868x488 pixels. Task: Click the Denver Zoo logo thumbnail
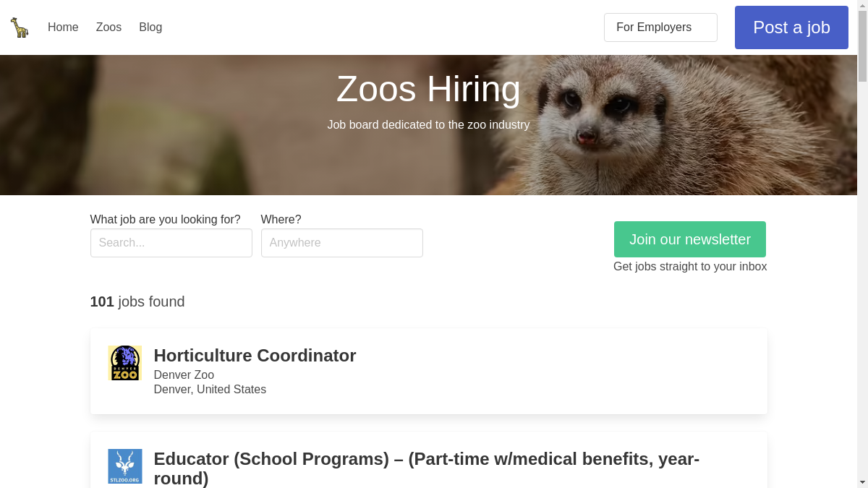[x=124, y=363]
